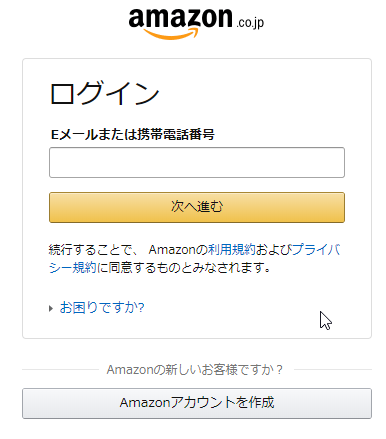The width and height of the screenshot is (386, 439).
Task: Click the Eメールまたは携帯電話番号 field label
Action: 132,134
